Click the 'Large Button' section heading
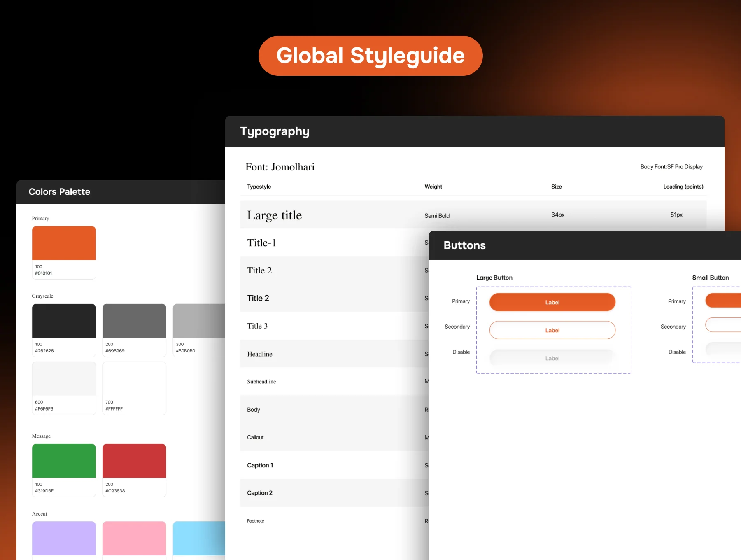The width and height of the screenshot is (741, 560). click(494, 278)
